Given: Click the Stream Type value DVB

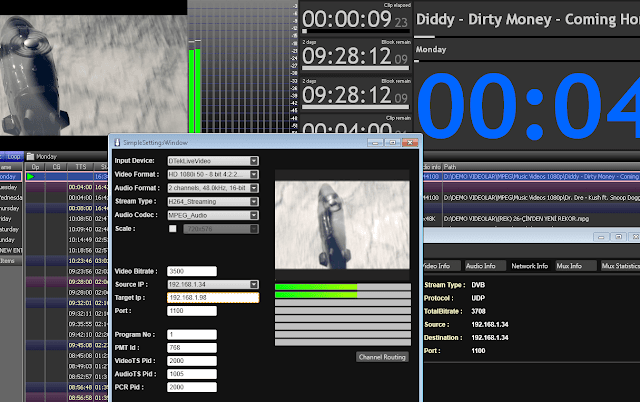Looking at the screenshot, I should click(478, 285).
